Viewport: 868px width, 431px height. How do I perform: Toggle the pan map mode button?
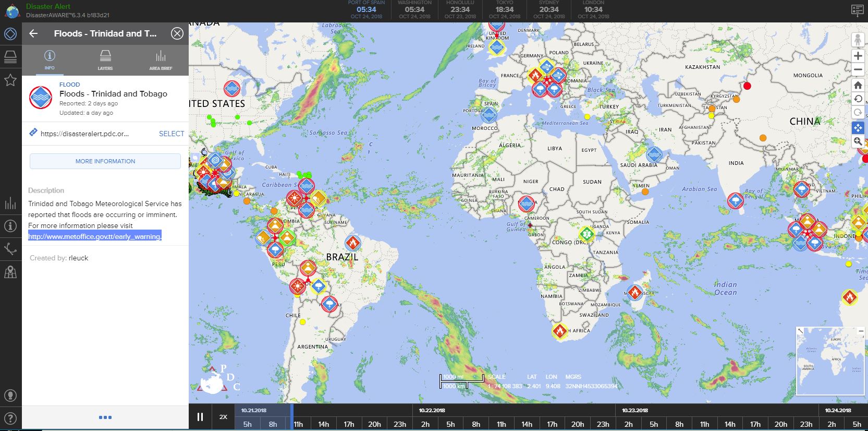(858, 127)
